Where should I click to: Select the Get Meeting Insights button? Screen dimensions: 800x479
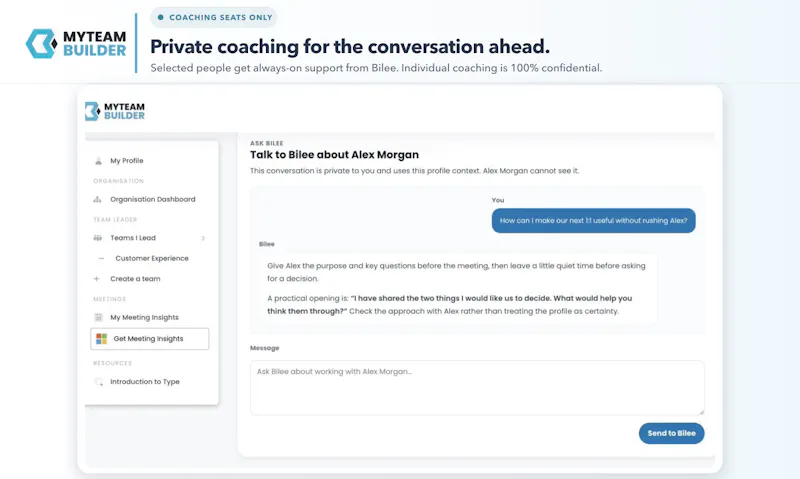point(149,339)
